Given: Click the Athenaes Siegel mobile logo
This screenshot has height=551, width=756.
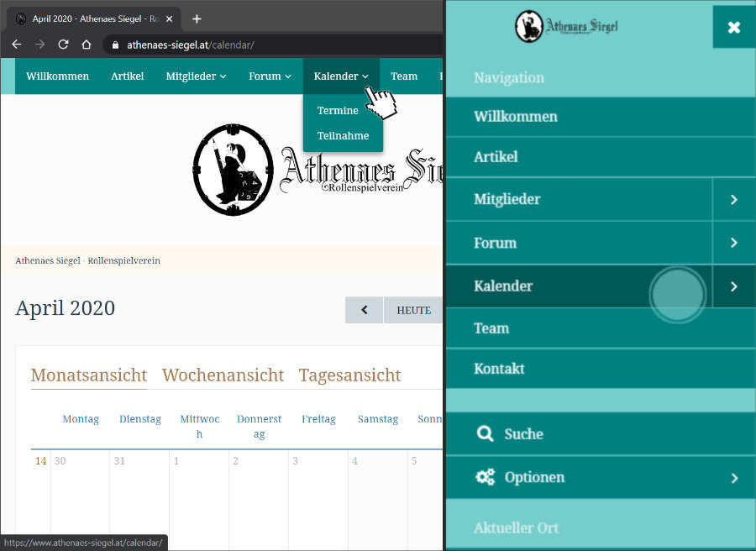Looking at the screenshot, I should [x=566, y=27].
